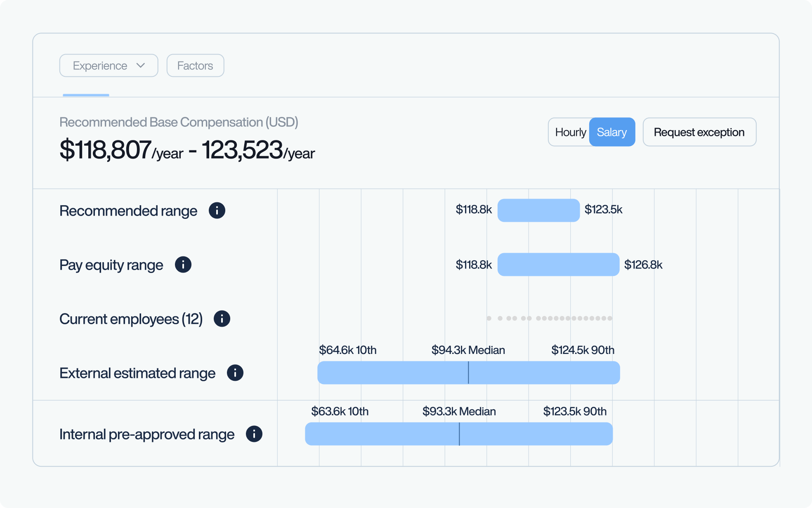812x508 pixels.
Task: Click the Recommended range blue bar
Action: 538,211
